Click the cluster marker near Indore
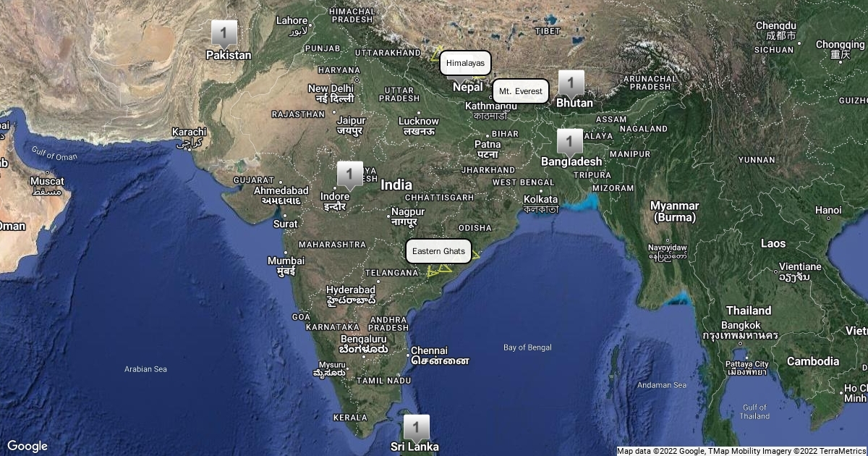Image resolution: width=868 pixels, height=456 pixels. pos(349,176)
